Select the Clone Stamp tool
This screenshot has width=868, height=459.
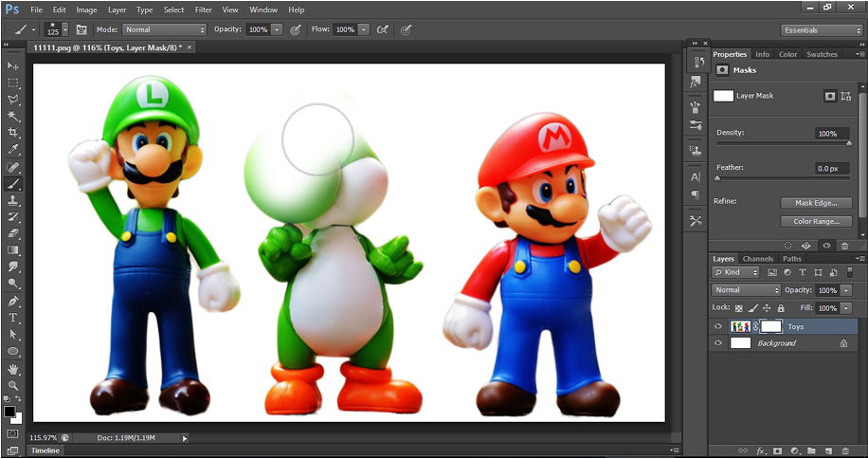12,200
